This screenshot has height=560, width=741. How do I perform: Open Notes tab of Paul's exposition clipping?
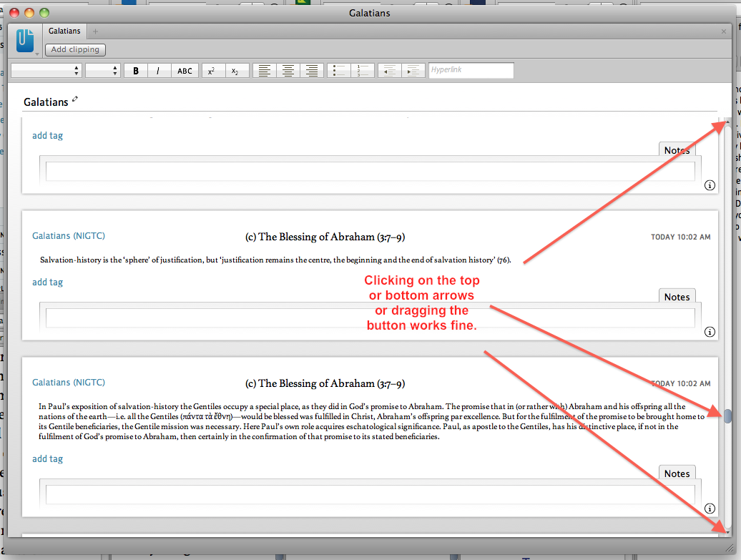tap(677, 473)
